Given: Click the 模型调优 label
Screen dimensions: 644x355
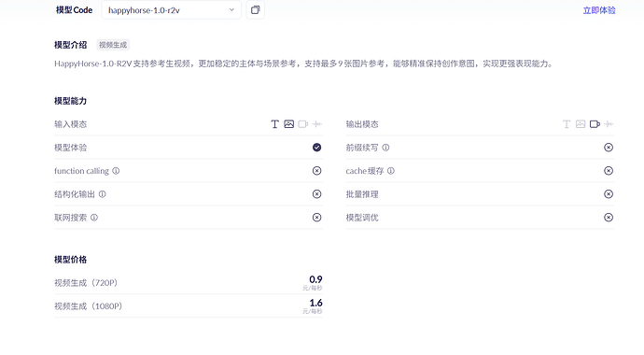Looking at the screenshot, I should tap(362, 218).
